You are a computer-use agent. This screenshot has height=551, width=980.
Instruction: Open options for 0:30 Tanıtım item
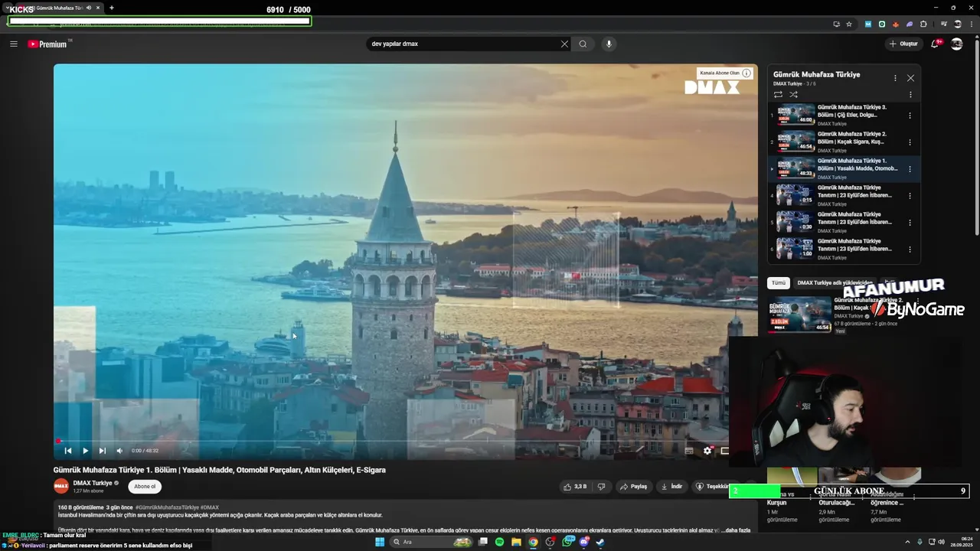coord(910,223)
